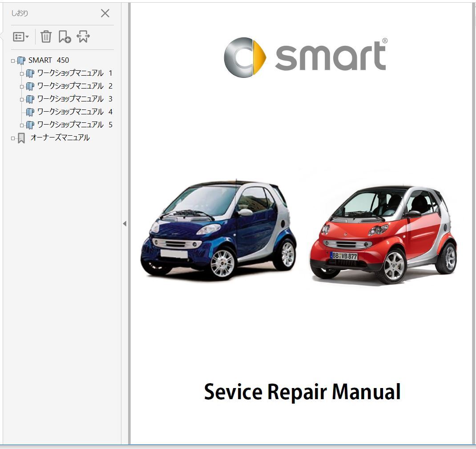Expand ワークショップマニュアル 2 node
The width and height of the screenshot is (476, 449).
click(x=21, y=86)
